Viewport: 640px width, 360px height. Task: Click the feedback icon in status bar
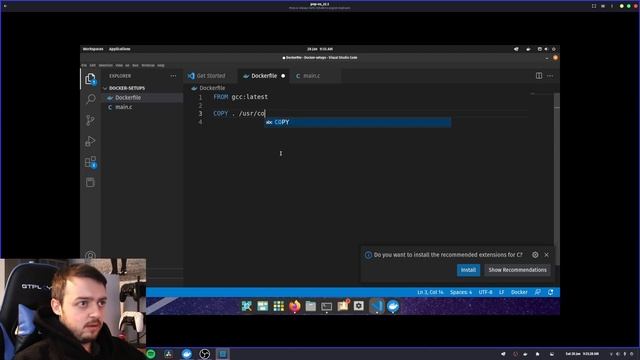point(538,292)
